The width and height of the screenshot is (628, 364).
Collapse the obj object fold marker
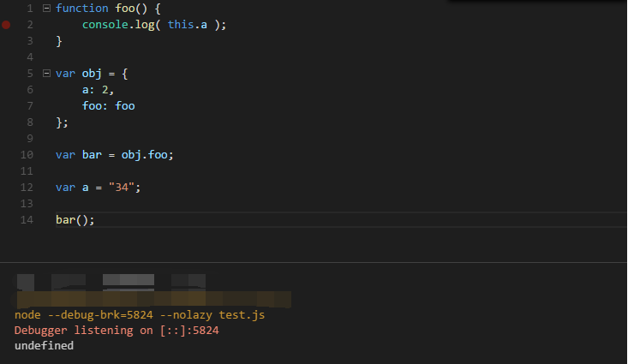(46, 74)
